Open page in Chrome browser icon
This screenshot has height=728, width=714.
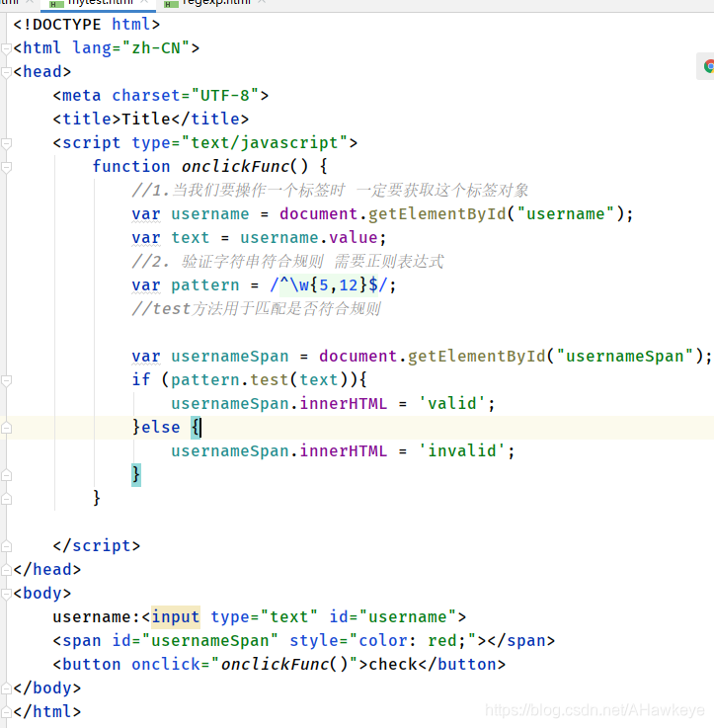click(x=708, y=66)
